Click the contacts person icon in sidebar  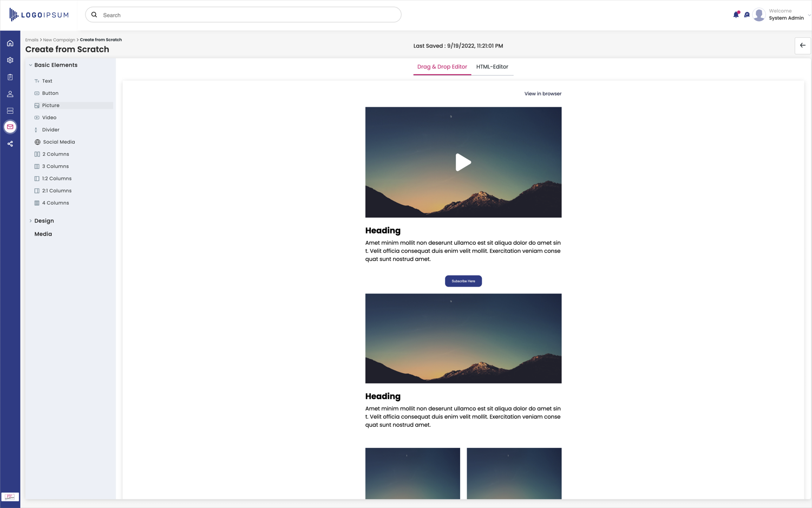click(10, 94)
